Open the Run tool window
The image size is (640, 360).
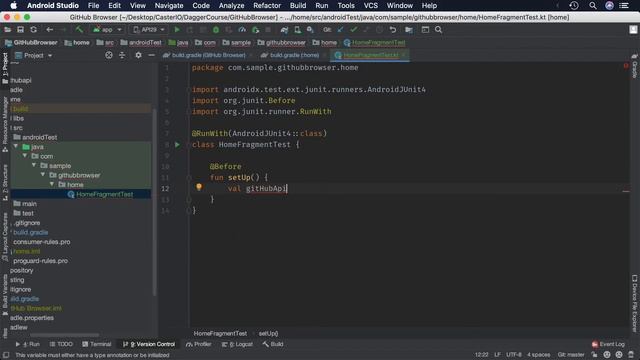pos(28,344)
